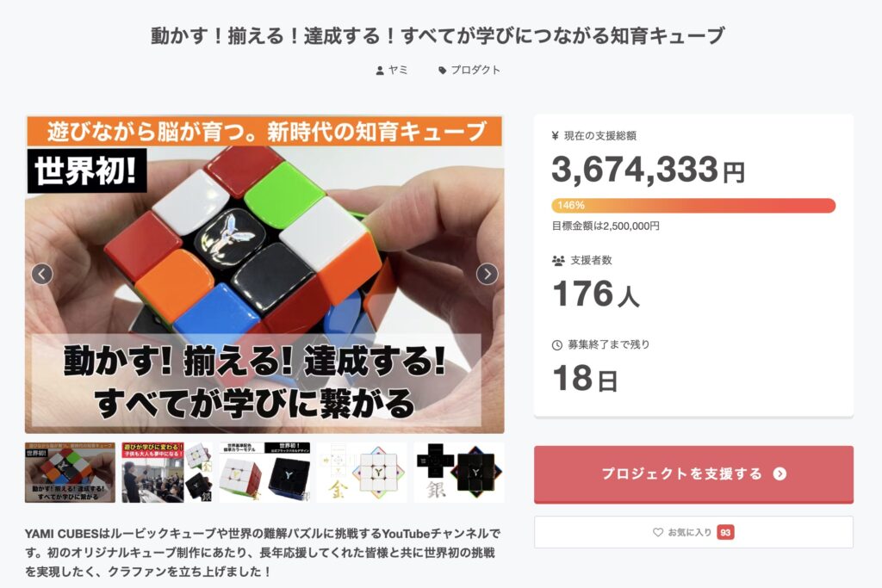882x588 pixels.
Task: Click the clock icon by 募集終了まで残り
Action: (557, 345)
